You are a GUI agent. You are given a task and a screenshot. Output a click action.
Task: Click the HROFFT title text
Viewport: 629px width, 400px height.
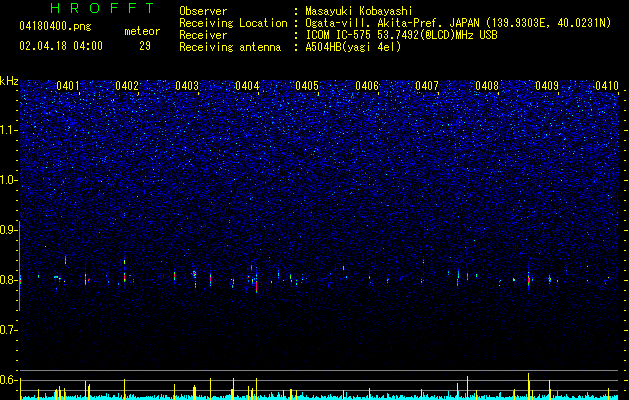coord(102,8)
